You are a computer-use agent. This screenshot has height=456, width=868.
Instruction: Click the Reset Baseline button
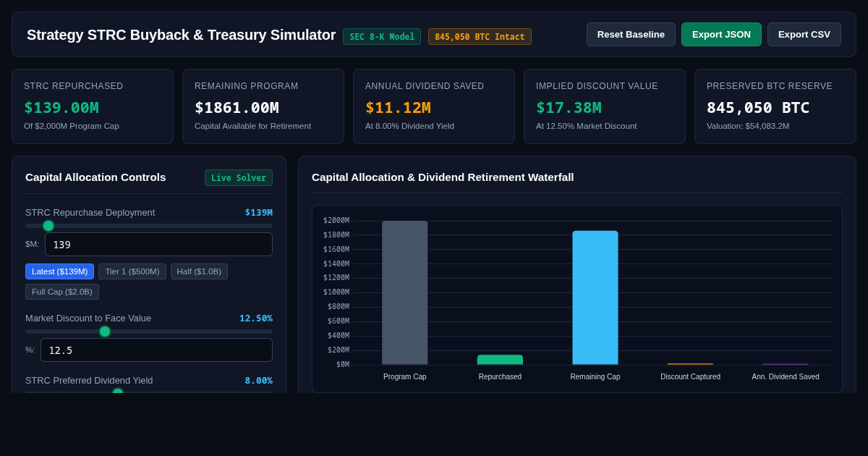click(x=631, y=34)
